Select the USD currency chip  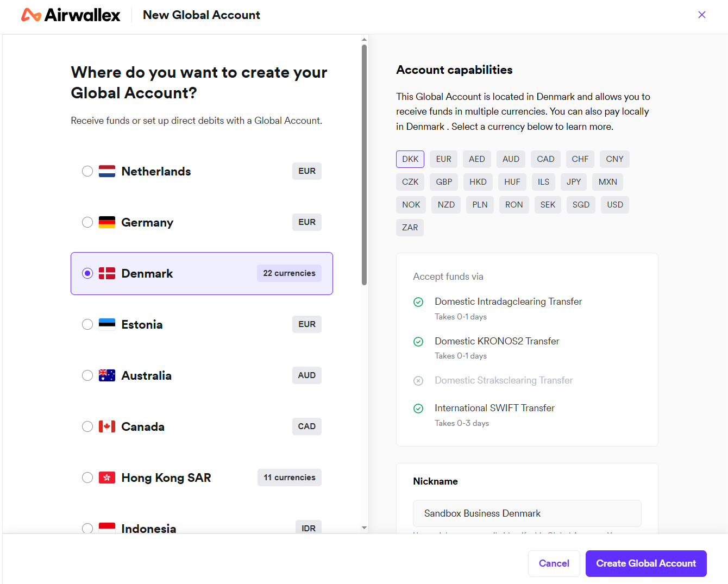click(615, 205)
